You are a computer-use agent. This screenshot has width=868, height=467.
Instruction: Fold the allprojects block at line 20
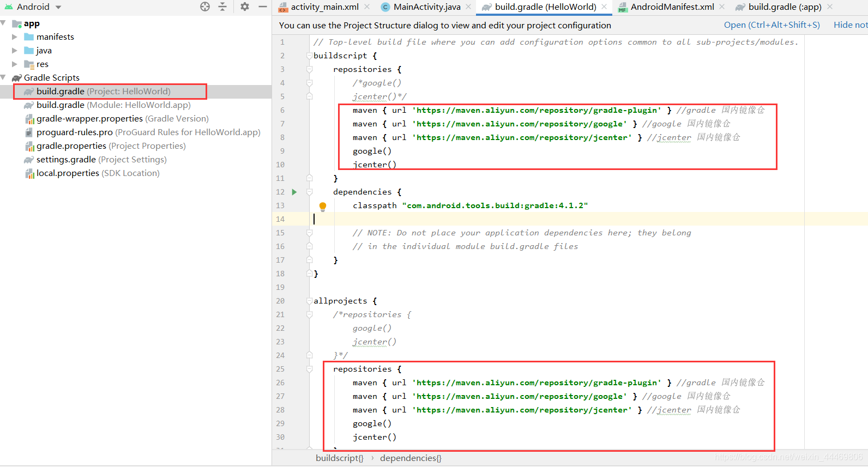coord(309,301)
